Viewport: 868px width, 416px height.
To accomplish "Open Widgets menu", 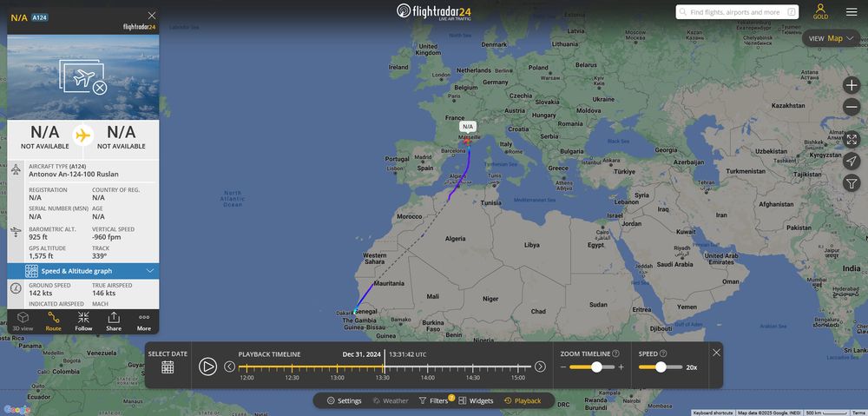I will [476, 400].
